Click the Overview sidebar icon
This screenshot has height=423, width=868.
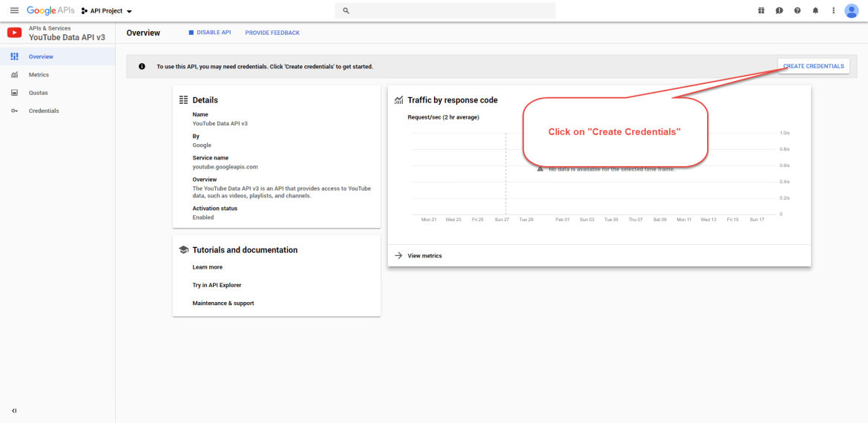(x=15, y=56)
